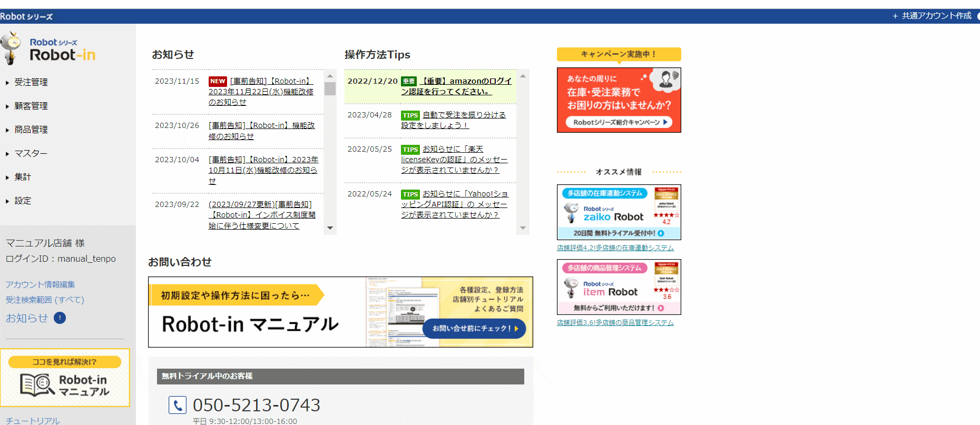Screen dimensions: 980x425
Task: Open 楽天licenseKeyの認証 tip
Action: point(454,160)
